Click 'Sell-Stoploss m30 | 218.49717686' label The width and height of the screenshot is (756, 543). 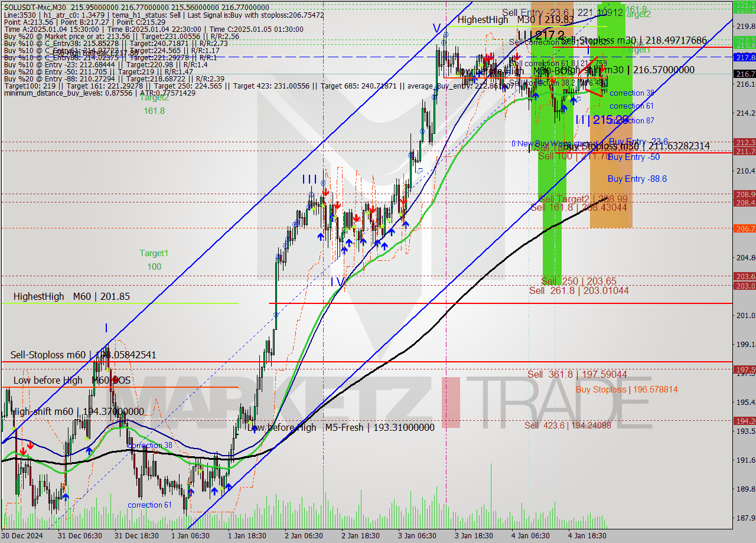pyautogui.click(x=634, y=40)
